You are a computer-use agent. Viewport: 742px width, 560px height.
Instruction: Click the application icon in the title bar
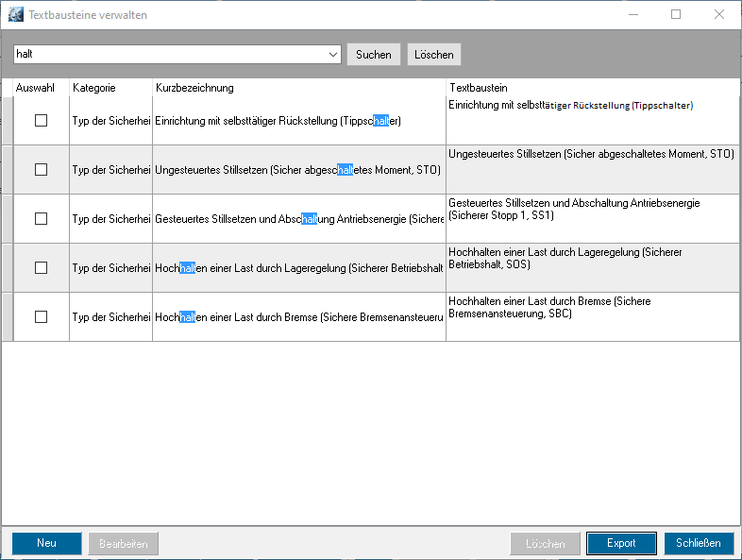point(15,15)
